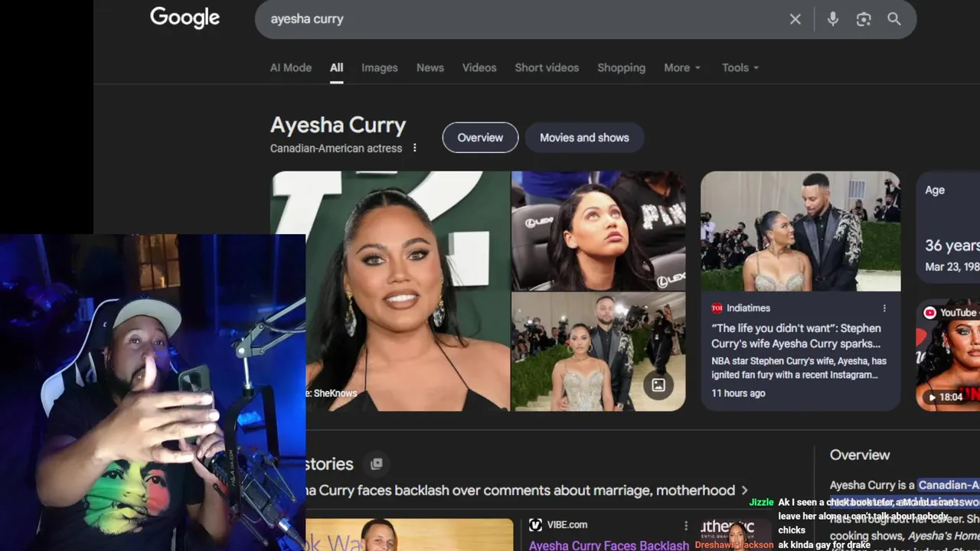Open the three-dot menu beside Canadian-American actress

click(x=415, y=148)
